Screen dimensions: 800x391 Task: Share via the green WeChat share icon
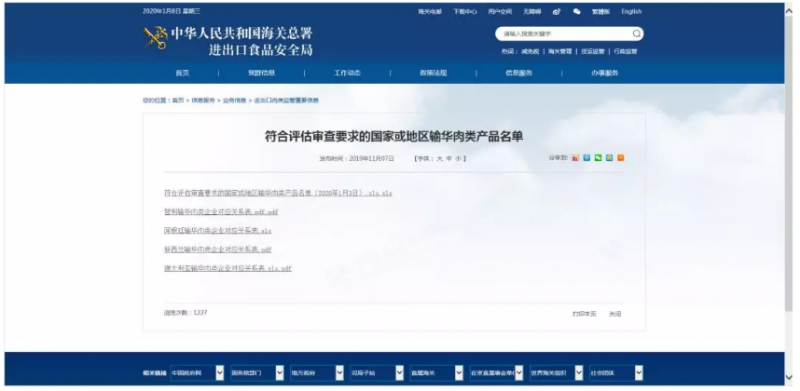point(598,158)
